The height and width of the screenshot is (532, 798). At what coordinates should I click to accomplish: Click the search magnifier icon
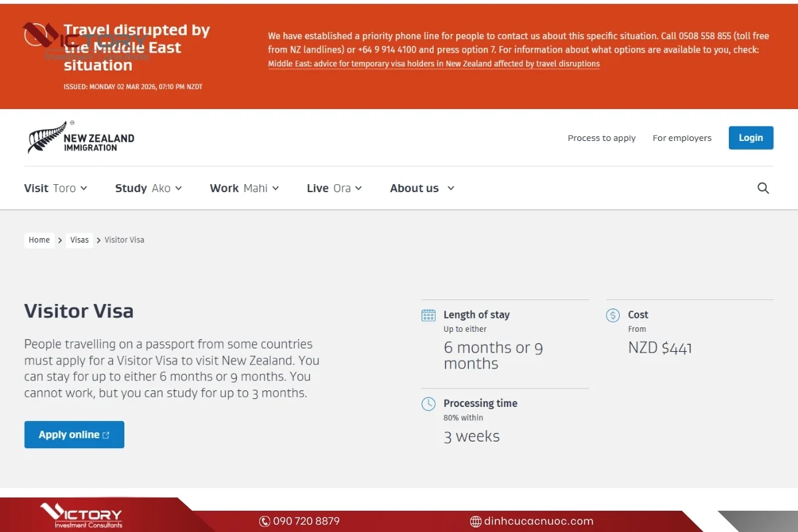pyautogui.click(x=763, y=188)
